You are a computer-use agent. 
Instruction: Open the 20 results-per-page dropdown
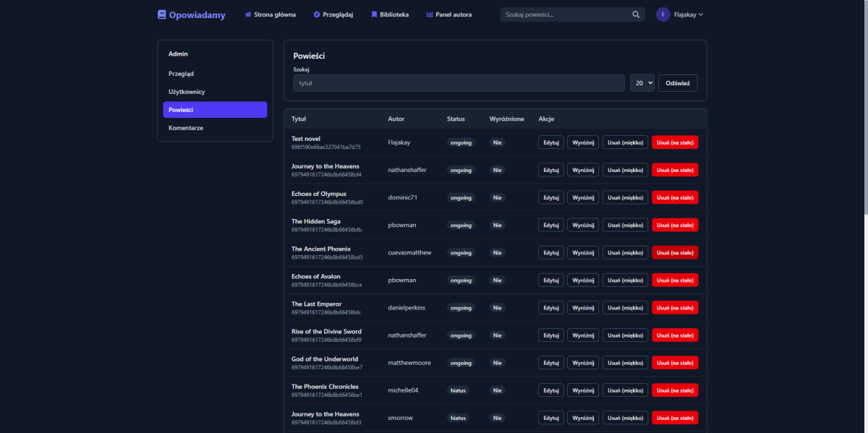[x=642, y=83]
